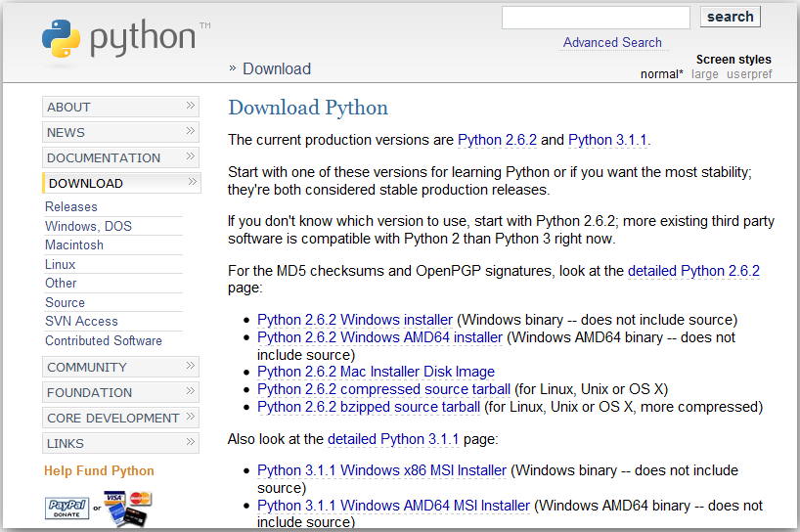Download Python 3.1.1 Windows AMD64 MSI Installer
This screenshot has width=800, height=532.
pos(393,506)
